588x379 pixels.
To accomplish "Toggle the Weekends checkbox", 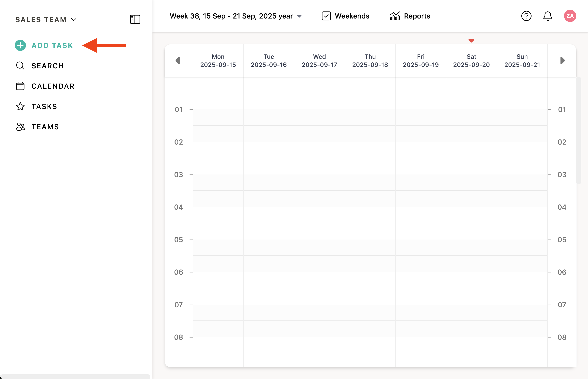I will [x=326, y=16].
